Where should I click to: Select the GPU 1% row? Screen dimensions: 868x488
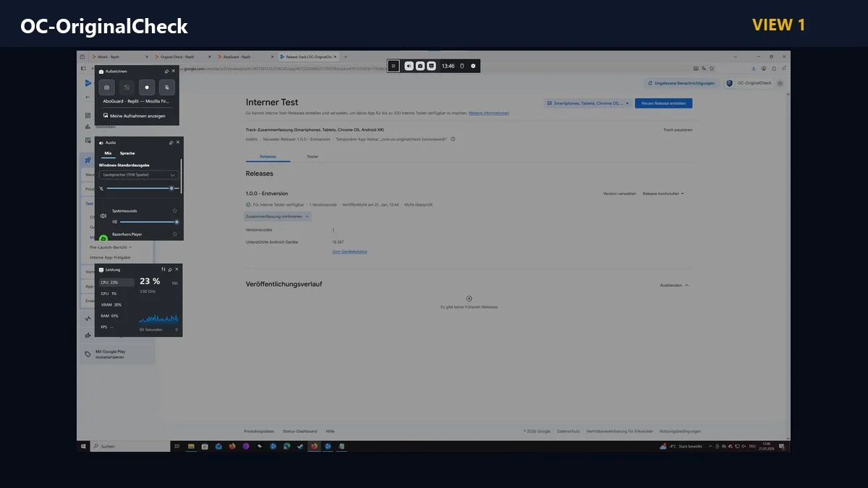[116, 294]
